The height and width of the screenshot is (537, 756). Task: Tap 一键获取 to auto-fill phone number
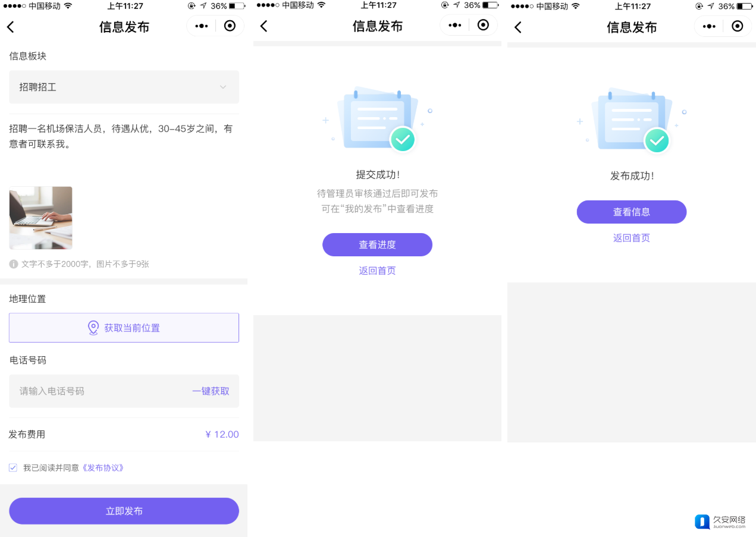coord(211,391)
